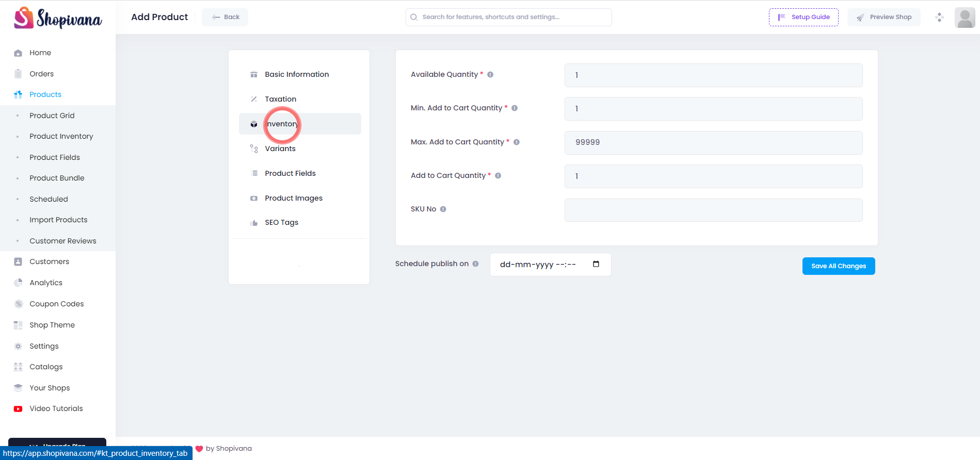Image resolution: width=980 pixels, height=460 pixels.
Task: Click the Min. Add to Cart Quantity field
Action: (x=713, y=109)
